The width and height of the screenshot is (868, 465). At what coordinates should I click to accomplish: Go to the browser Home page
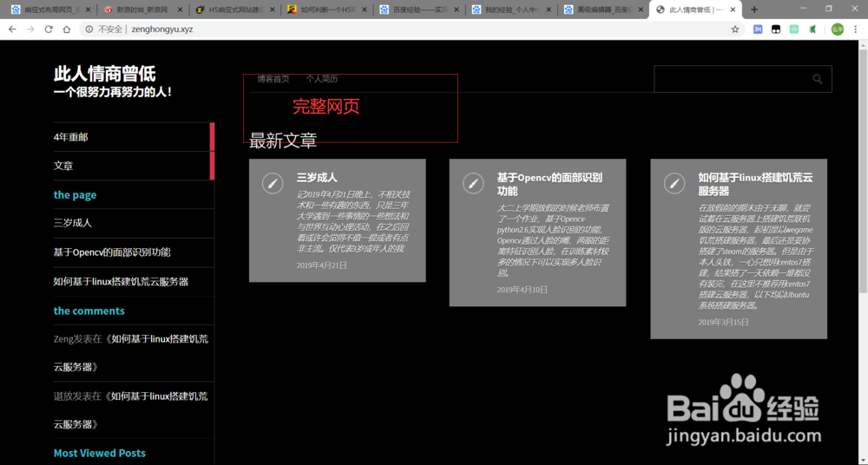(67, 29)
